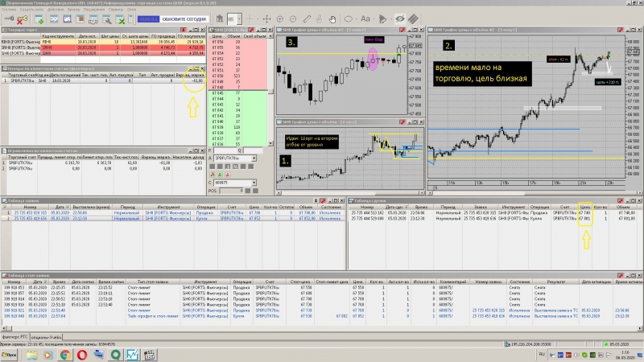Click the flag marker tool icon

[382, 19]
